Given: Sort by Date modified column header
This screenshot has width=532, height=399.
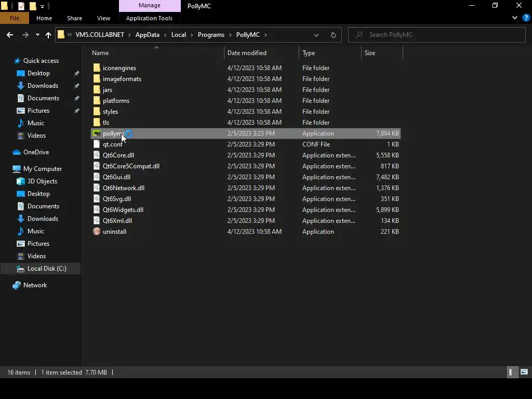Looking at the screenshot, I should point(262,53).
